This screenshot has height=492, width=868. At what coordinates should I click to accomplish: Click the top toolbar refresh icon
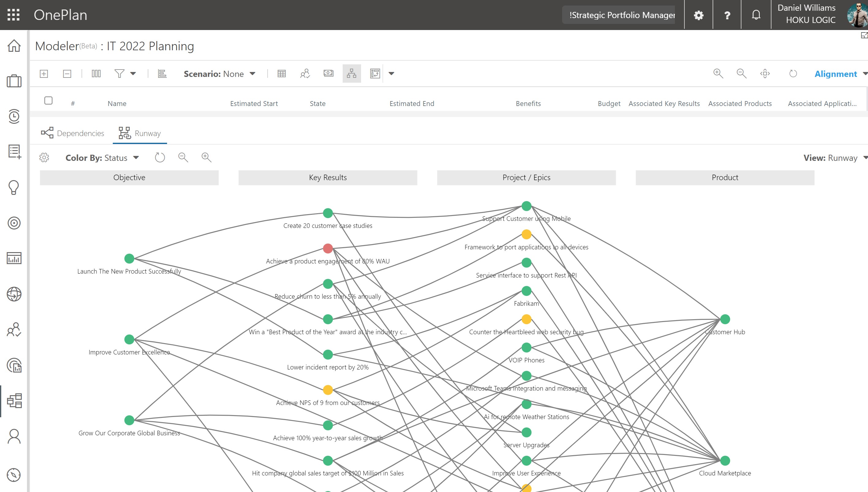[793, 74]
